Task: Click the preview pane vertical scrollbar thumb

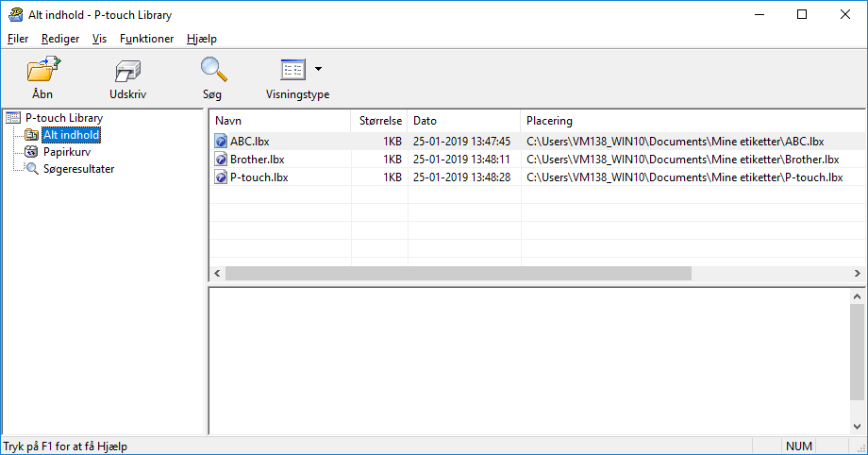Action: click(x=857, y=351)
